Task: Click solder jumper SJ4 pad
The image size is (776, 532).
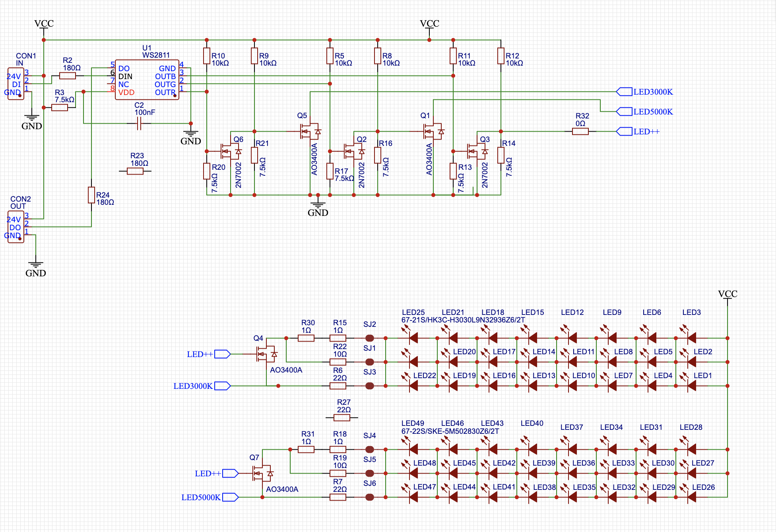Action: (x=370, y=449)
